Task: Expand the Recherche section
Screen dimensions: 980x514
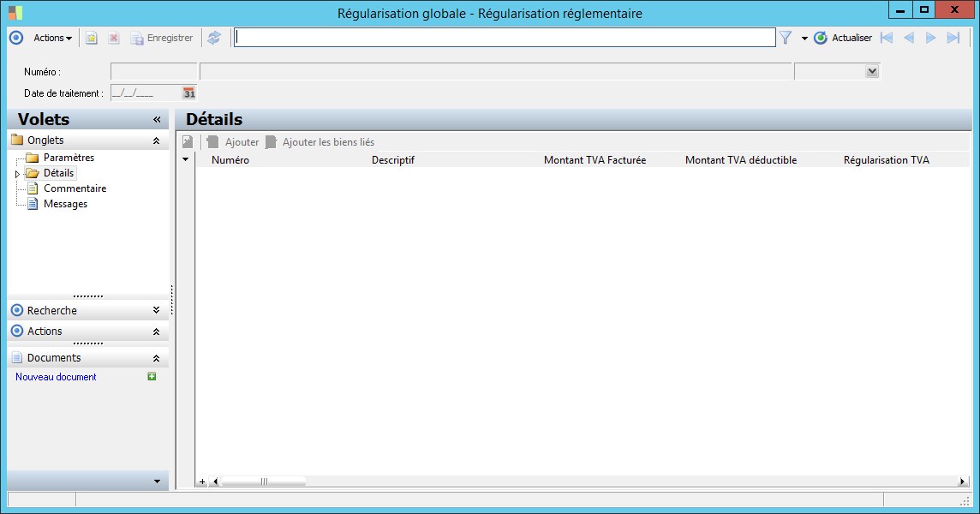Action: coord(156,310)
